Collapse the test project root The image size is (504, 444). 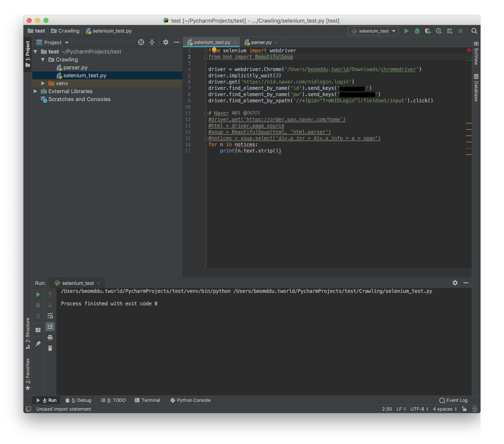point(35,52)
